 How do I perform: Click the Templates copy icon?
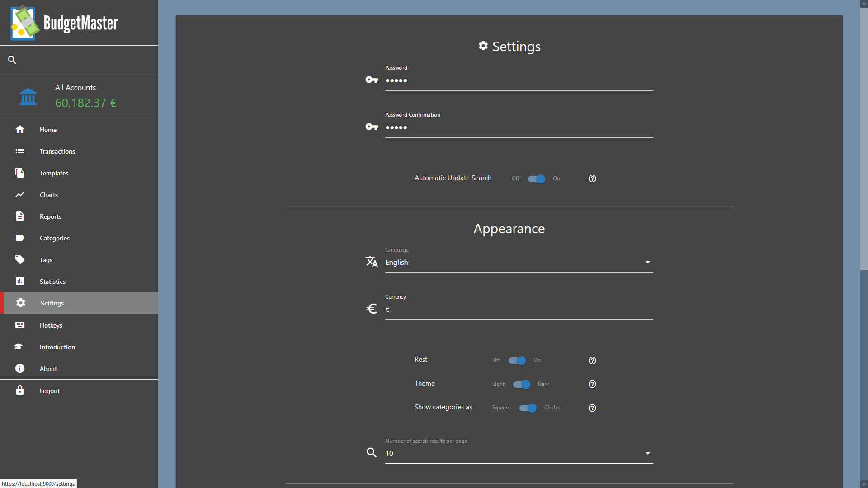tap(20, 173)
